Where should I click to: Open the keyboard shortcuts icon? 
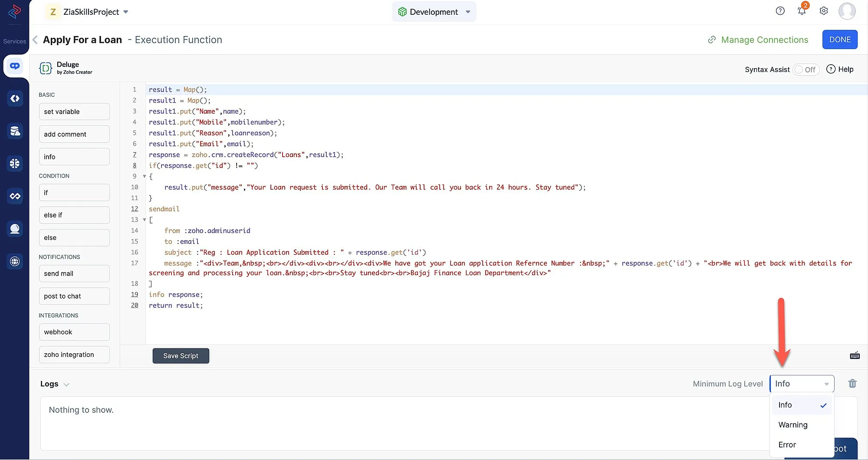(x=855, y=356)
